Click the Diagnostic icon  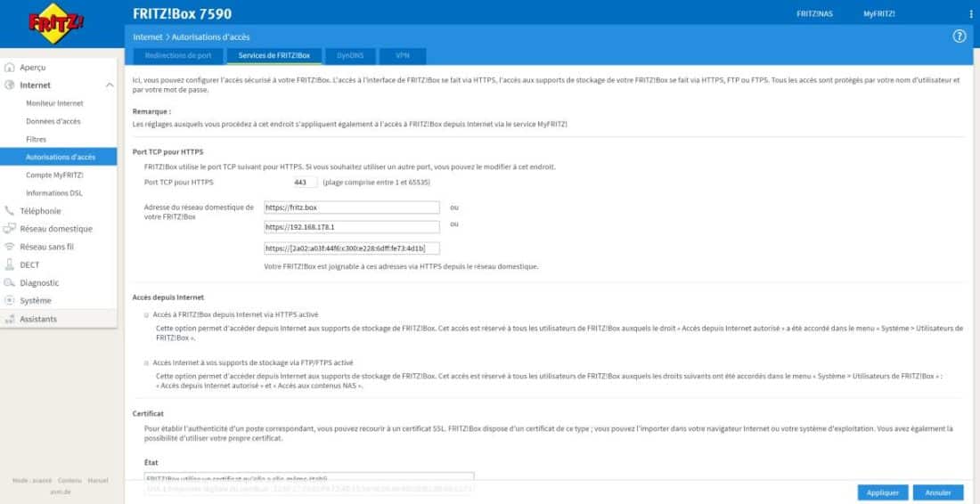click(10, 283)
